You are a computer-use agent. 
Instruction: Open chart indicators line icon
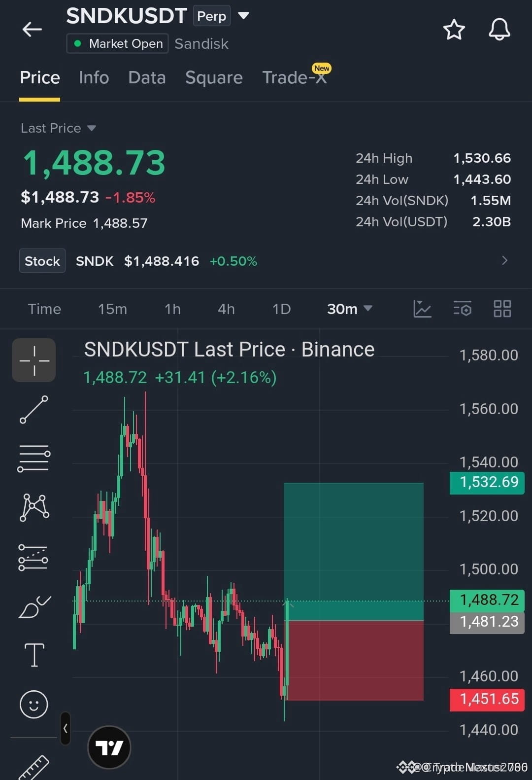[x=422, y=309]
